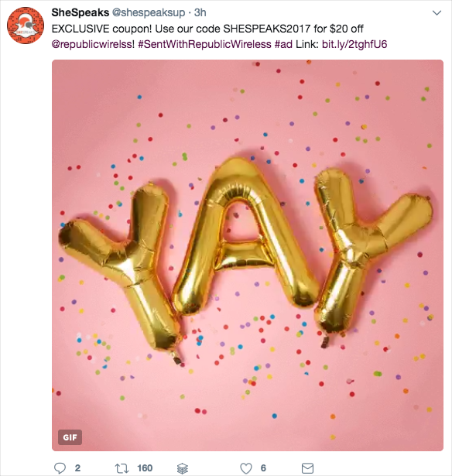Click the 6 likes count
The height and width of the screenshot is (476, 452).
click(x=263, y=468)
